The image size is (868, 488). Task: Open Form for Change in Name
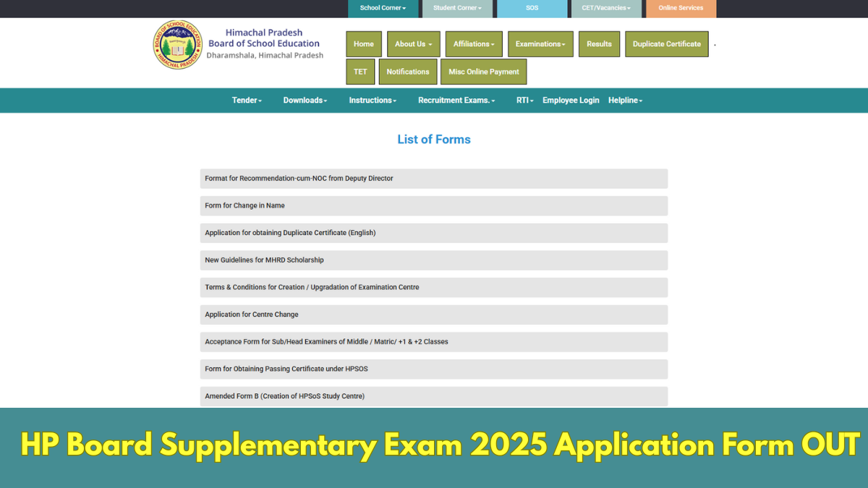434,206
